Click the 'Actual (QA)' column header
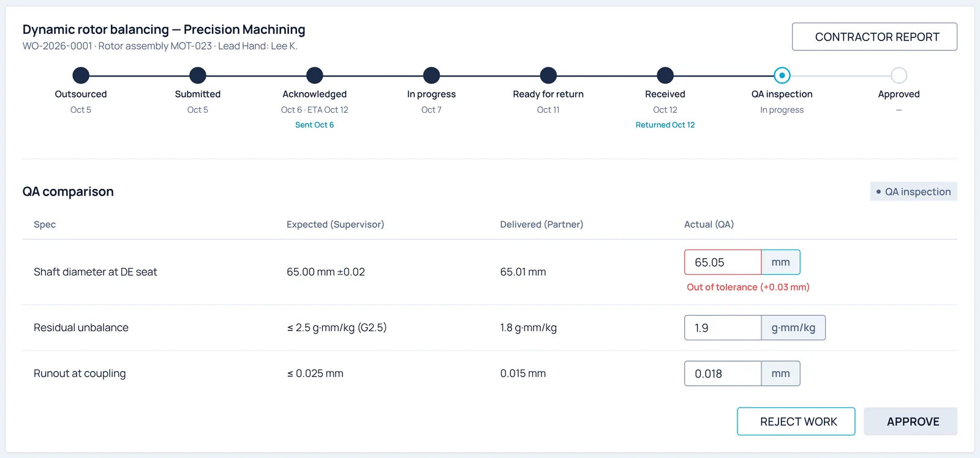Image resolution: width=980 pixels, height=458 pixels. tap(709, 224)
